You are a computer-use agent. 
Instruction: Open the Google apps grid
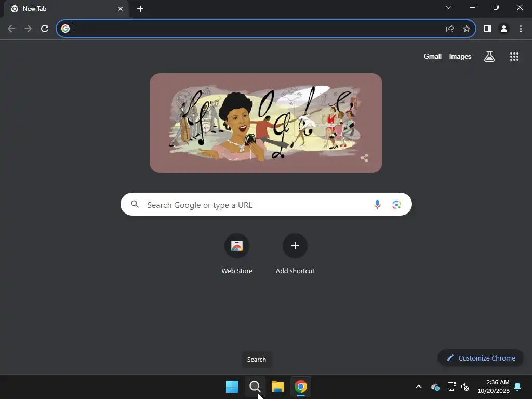[514, 56]
